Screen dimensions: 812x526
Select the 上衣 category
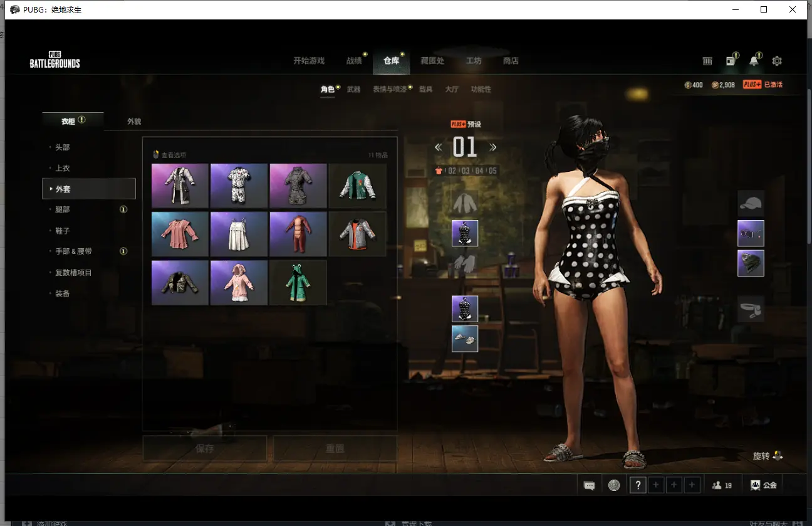(x=63, y=168)
